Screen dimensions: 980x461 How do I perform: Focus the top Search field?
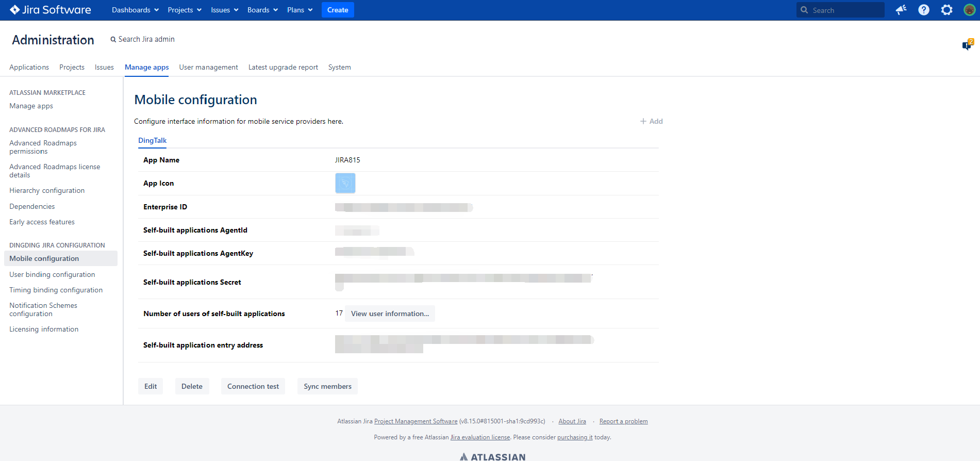pyautogui.click(x=840, y=10)
